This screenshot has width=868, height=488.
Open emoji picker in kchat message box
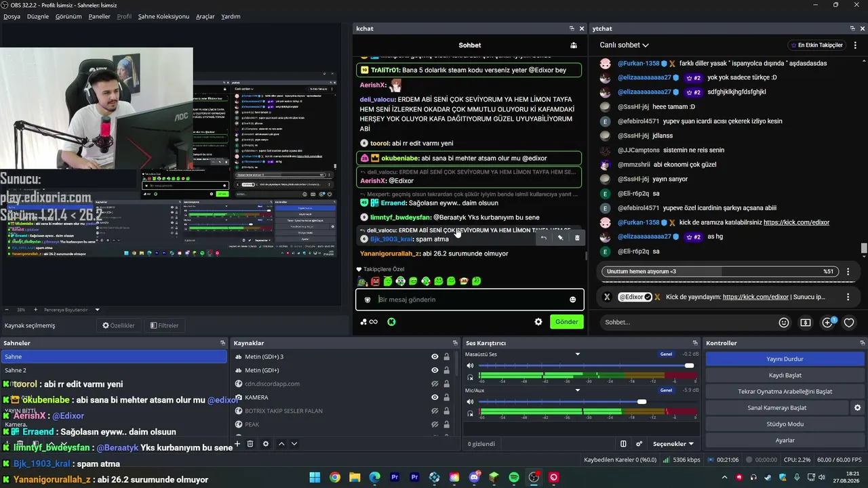point(572,300)
